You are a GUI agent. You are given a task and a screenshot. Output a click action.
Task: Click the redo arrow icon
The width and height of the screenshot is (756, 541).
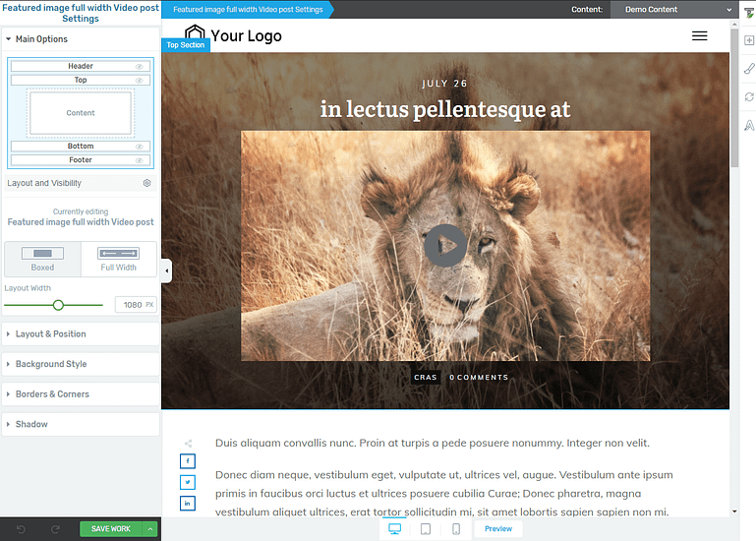(55, 529)
